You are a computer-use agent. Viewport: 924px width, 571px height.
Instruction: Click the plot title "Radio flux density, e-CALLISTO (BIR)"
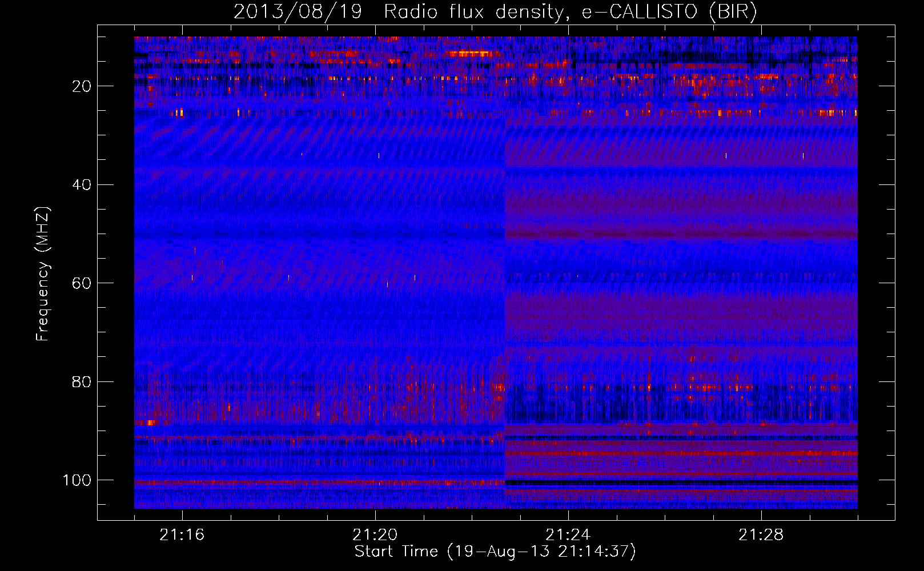click(x=570, y=12)
